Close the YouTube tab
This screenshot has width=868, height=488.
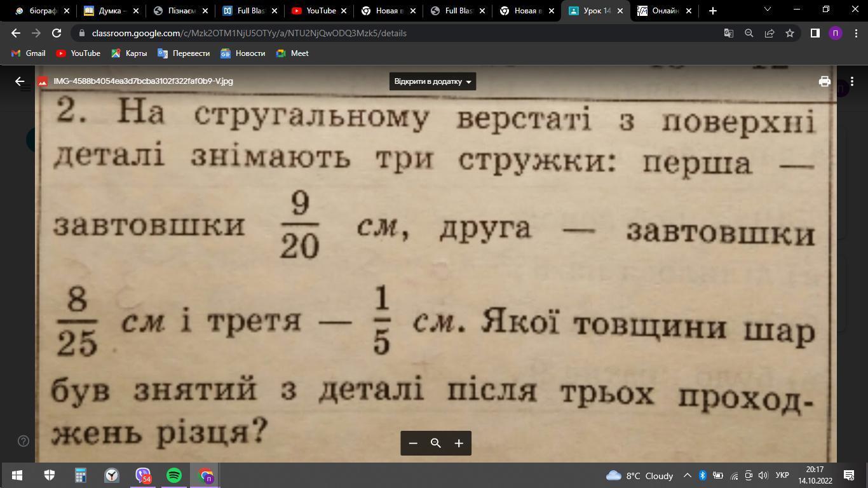tap(344, 11)
